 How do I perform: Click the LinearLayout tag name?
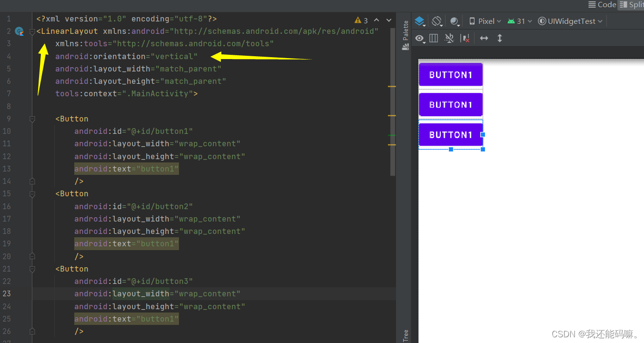tap(69, 31)
